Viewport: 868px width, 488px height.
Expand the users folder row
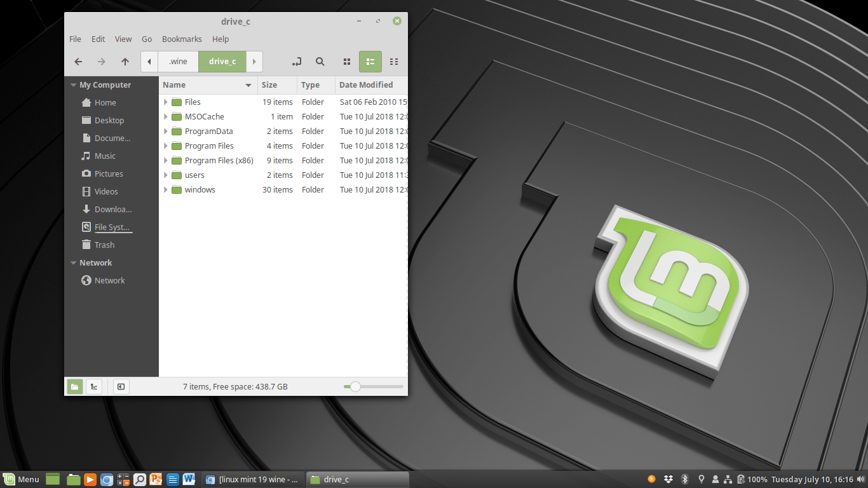pyautogui.click(x=166, y=175)
